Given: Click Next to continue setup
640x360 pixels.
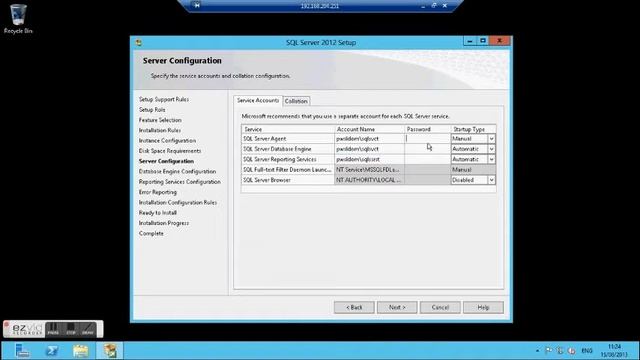Looking at the screenshot, I should (x=397, y=307).
